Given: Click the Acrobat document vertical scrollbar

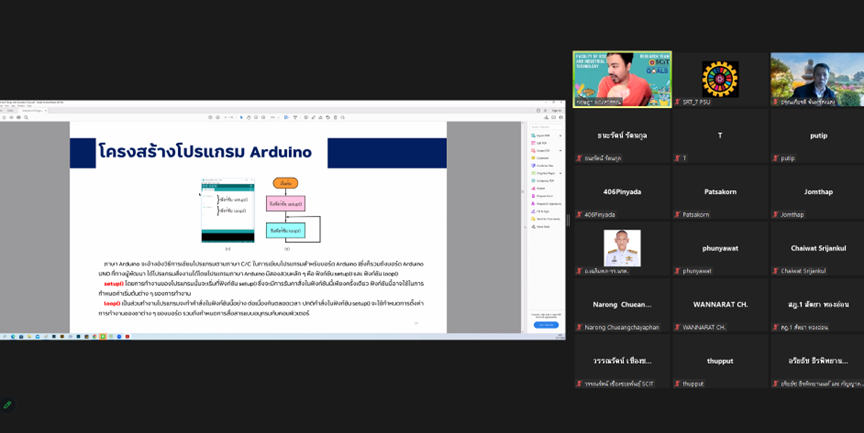Looking at the screenshot, I should 523,226.
